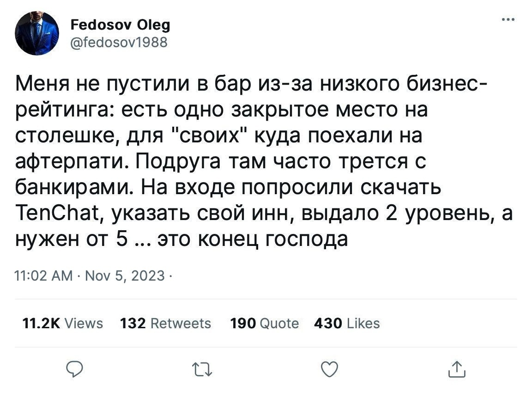Like the tweet with the heart icon

click(329, 369)
